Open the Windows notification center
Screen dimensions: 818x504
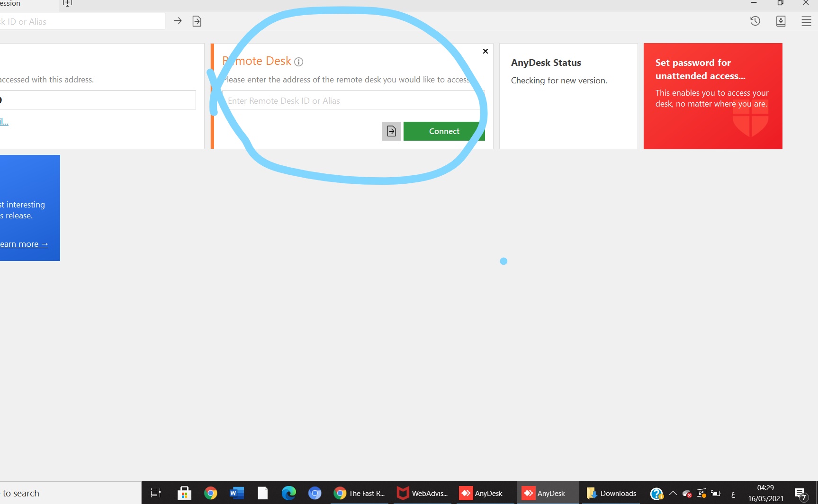point(800,494)
